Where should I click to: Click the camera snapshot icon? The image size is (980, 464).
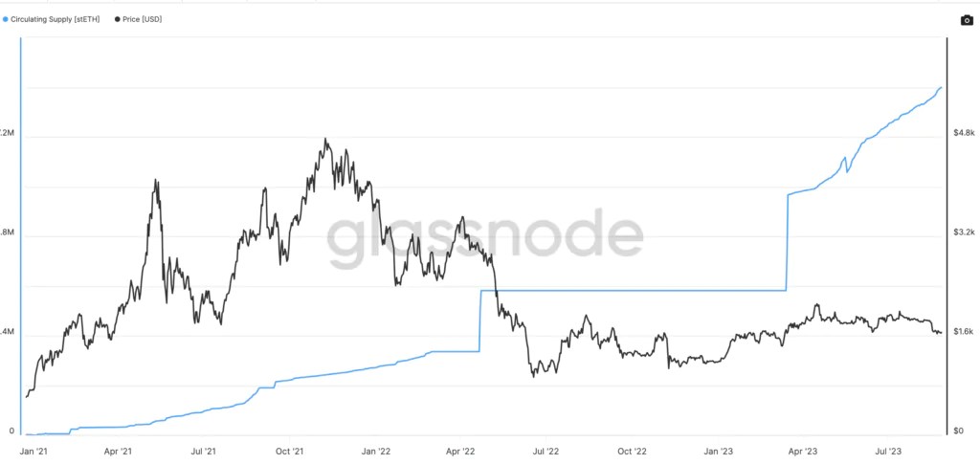[x=967, y=20]
